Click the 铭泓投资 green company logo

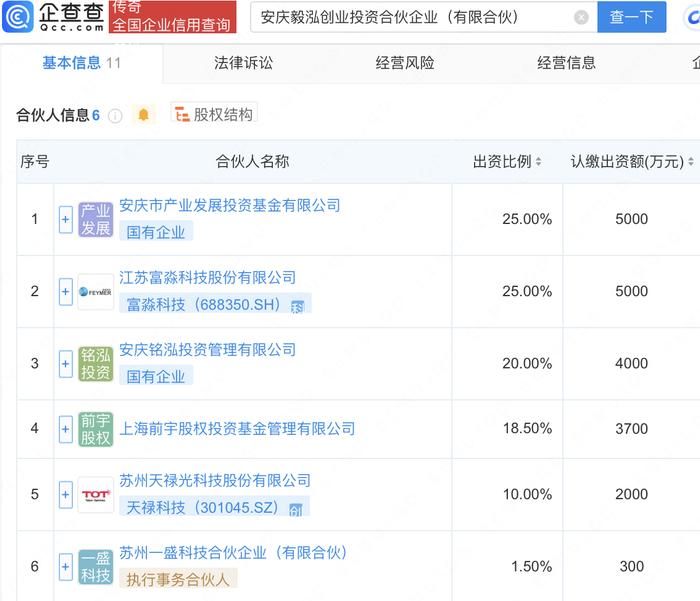tap(96, 363)
